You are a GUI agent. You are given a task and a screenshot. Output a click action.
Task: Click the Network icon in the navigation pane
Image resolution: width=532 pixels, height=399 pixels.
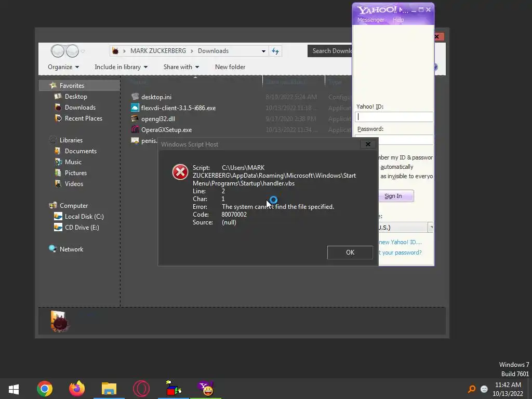[x=53, y=249]
